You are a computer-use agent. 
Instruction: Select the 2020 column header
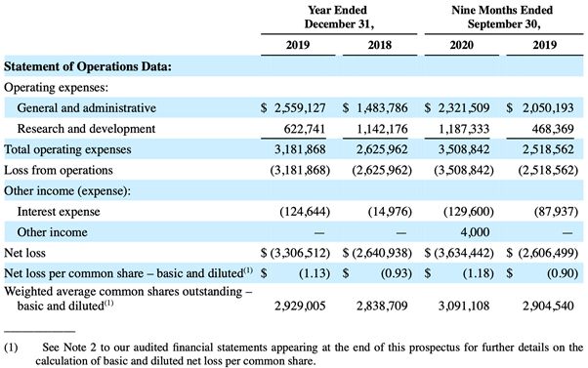click(461, 45)
